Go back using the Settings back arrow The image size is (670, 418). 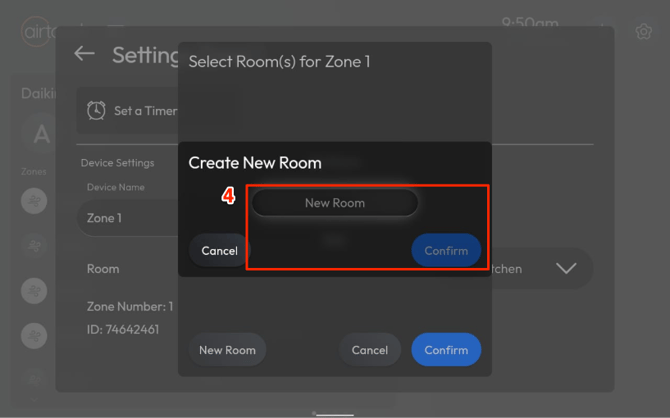[84, 54]
